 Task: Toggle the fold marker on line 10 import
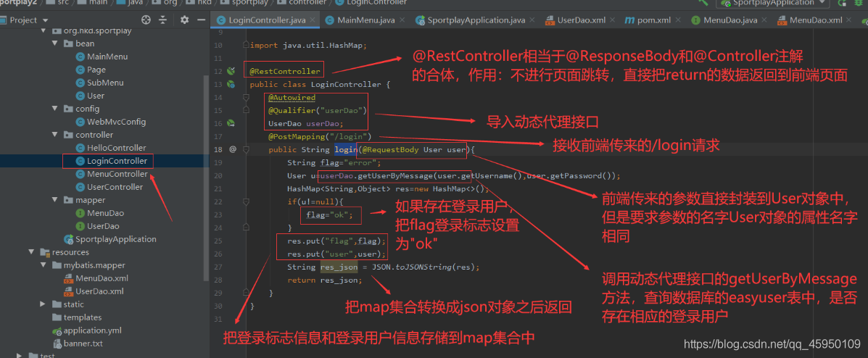click(x=246, y=46)
